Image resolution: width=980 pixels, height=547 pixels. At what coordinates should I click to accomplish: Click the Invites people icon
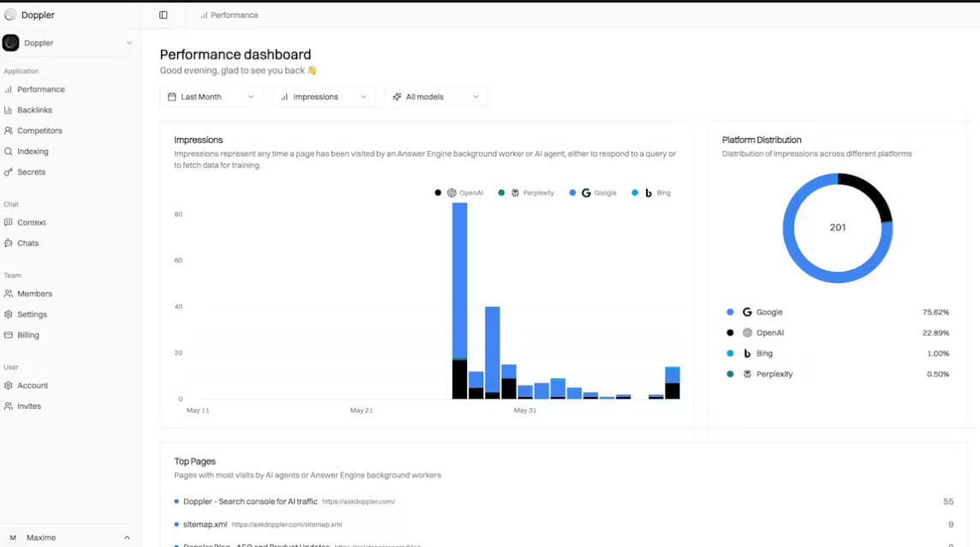click(x=8, y=406)
